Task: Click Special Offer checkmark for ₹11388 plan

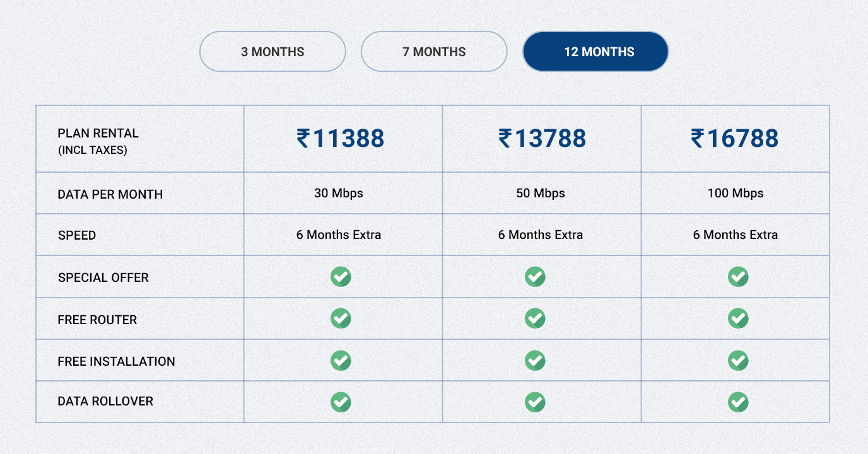Action: [x=341, y=277]
